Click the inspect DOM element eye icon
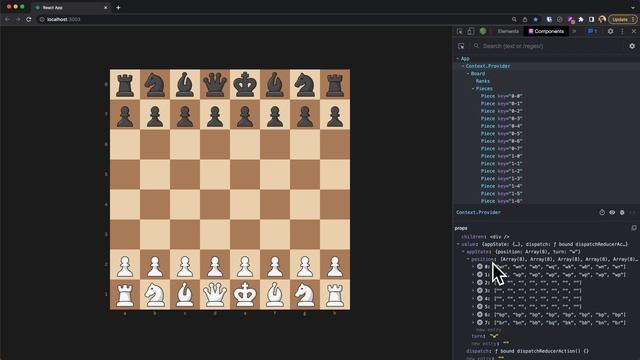Screen dimensions: 640x360 tap(612, 212)
